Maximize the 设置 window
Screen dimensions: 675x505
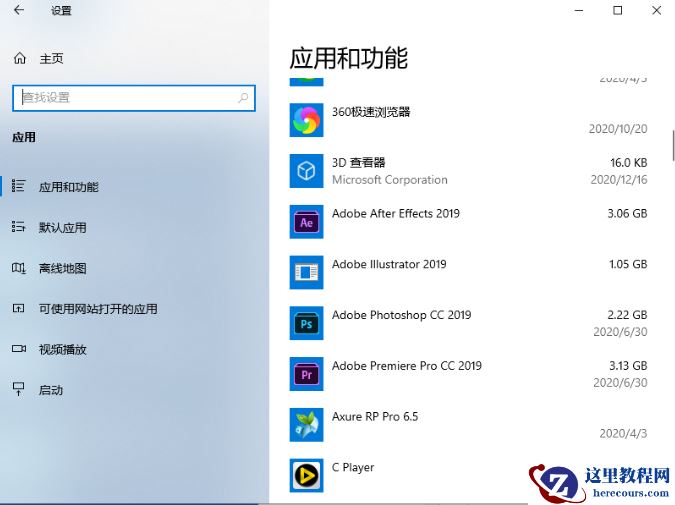click(617, 10)
